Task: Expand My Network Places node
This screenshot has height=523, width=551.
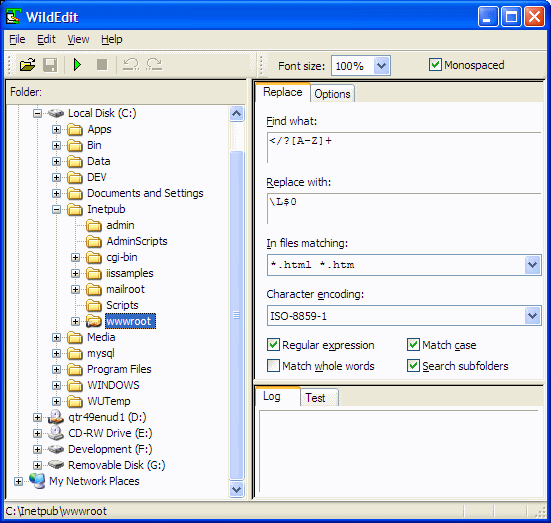Action: pyautogui.click(x=18, y=481)
